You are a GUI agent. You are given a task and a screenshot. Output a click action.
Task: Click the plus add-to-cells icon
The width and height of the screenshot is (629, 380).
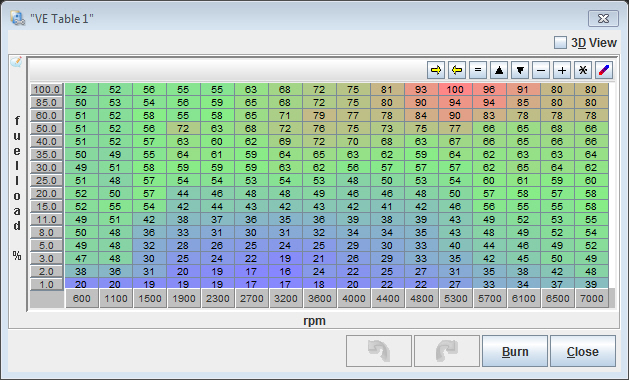click(562, 70)
